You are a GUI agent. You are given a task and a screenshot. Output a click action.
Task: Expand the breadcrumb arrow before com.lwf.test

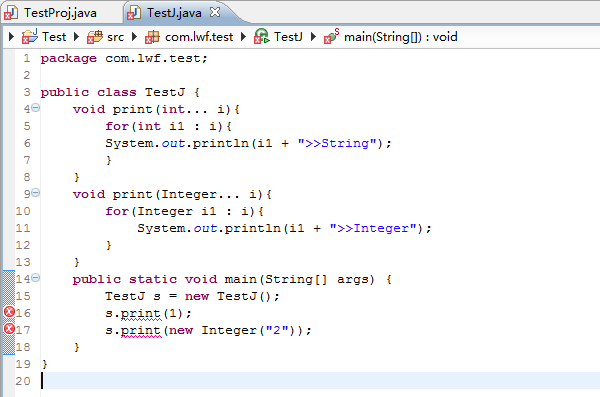pos(134,37)
